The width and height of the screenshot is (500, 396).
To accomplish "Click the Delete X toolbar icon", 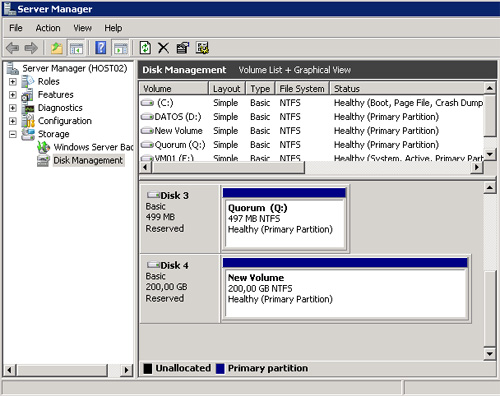I will click(163, 48).
